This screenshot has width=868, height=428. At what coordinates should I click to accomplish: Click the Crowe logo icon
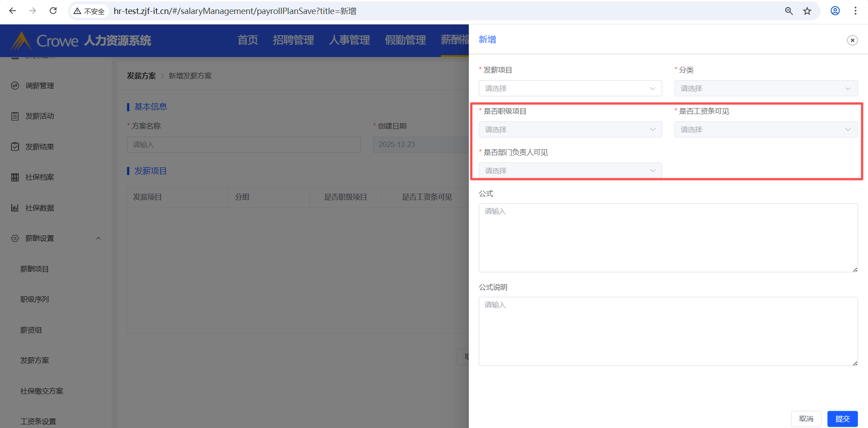21,41
